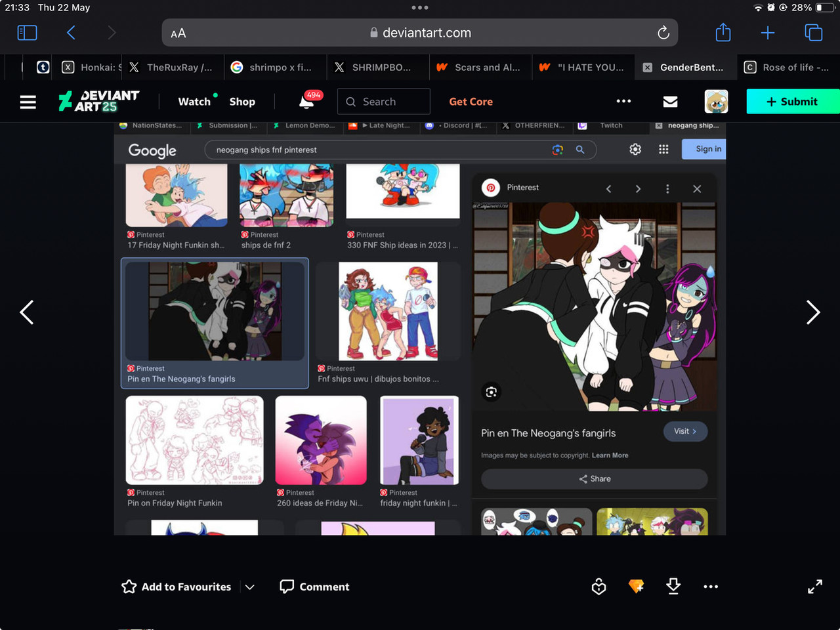Expand the image to fullscreen
This screenshot has height=630, width=840.
pyautogui.click(x=815, y=587)
